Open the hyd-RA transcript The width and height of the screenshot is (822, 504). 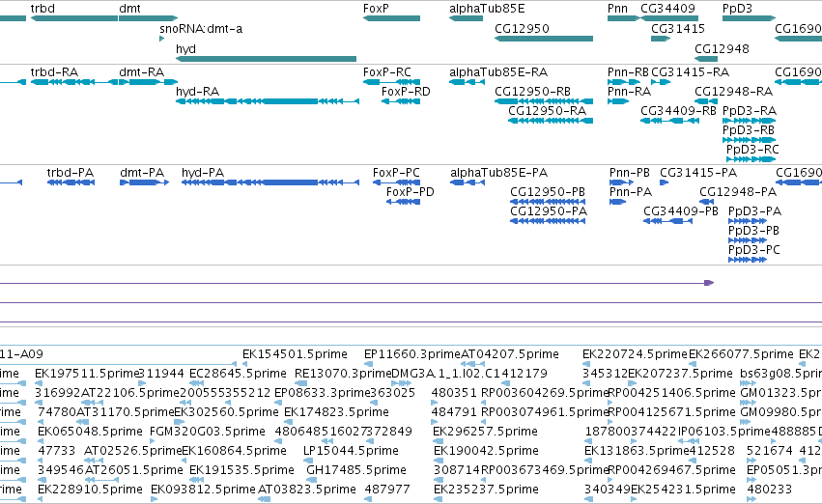197,92
